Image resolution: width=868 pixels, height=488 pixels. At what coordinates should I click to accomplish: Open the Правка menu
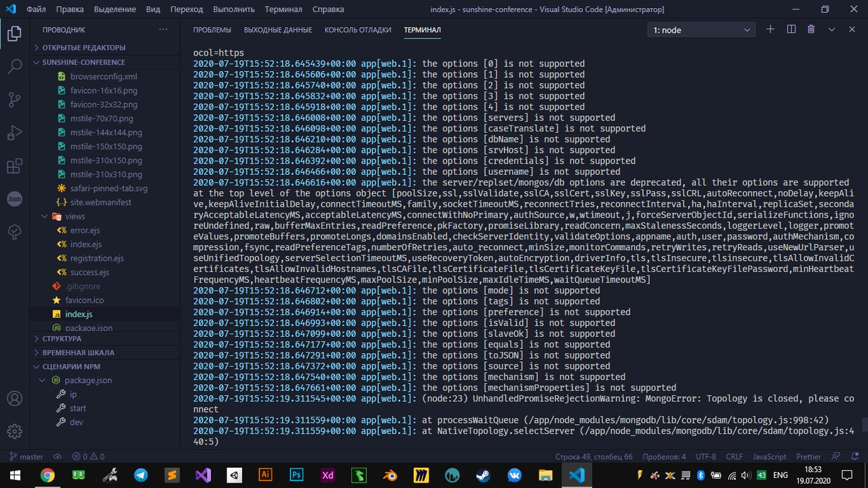70,9
